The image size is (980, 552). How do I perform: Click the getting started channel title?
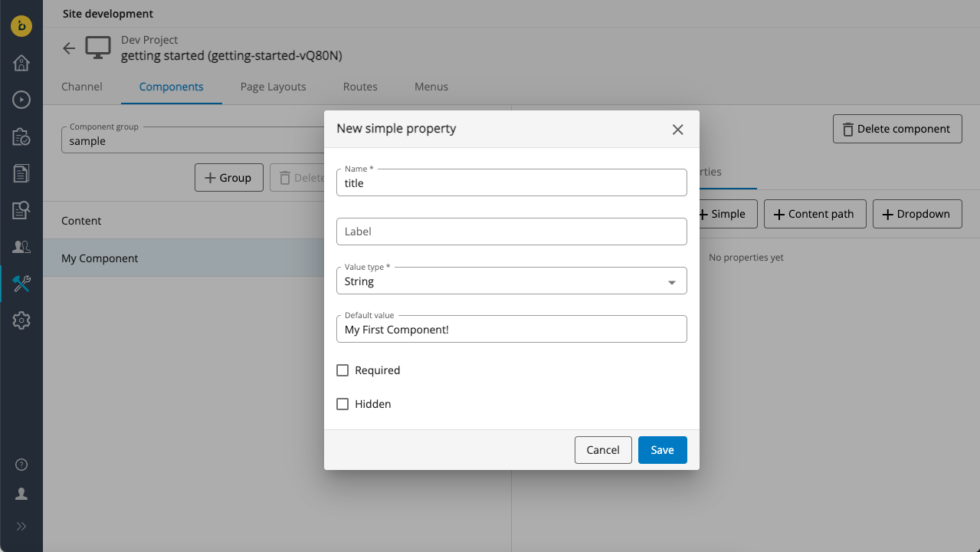pos(231,56)
